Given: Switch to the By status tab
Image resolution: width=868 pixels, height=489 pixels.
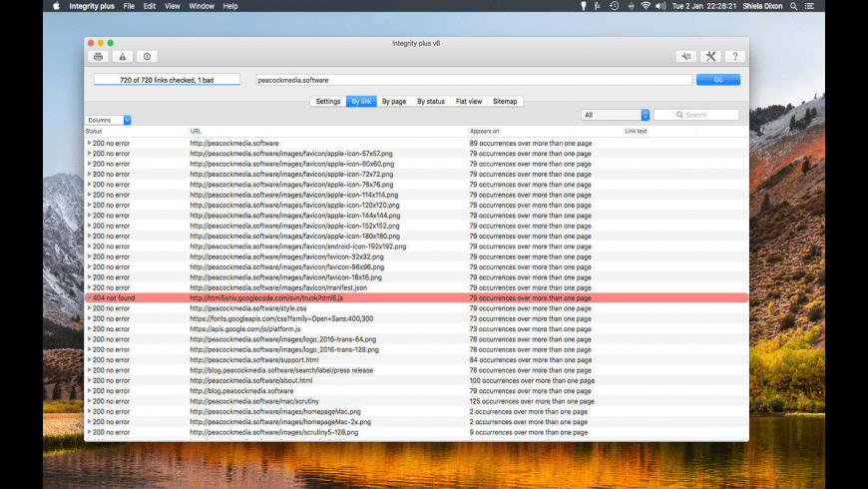Looking at the screenshot, I should (431, 102).
